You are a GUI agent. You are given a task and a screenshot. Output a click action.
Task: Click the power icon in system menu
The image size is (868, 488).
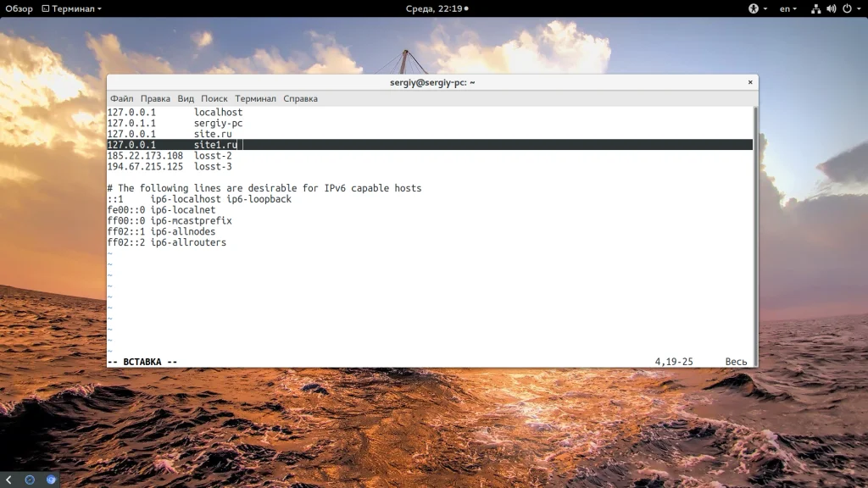pyautogui.click(x=847, y=8)
